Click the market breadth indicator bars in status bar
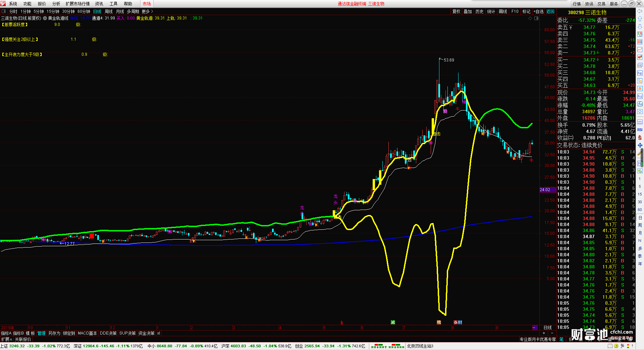The image size is (644, 350). pyautogui.click(x=387, y=346)
